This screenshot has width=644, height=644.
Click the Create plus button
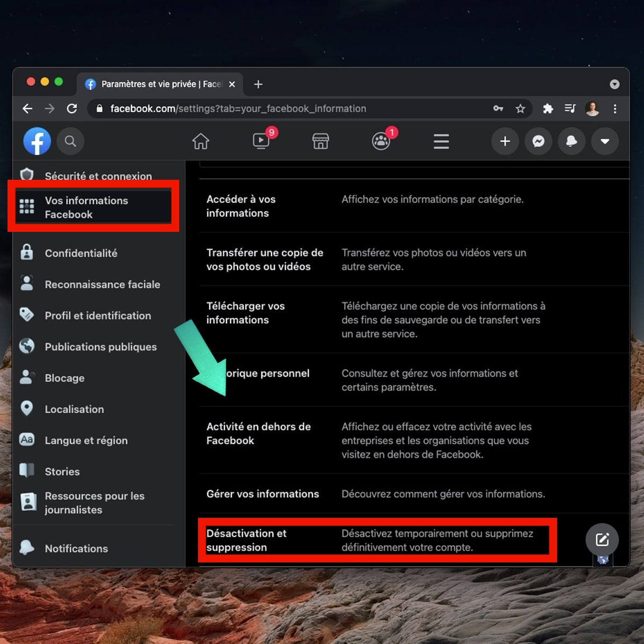505,141
